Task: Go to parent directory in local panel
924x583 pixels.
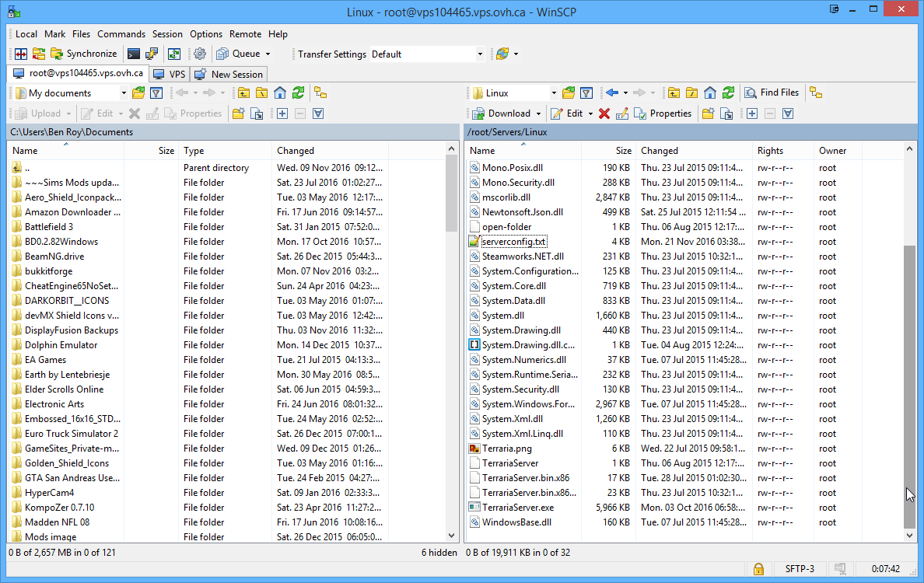Action: click(x=243, y=93)
